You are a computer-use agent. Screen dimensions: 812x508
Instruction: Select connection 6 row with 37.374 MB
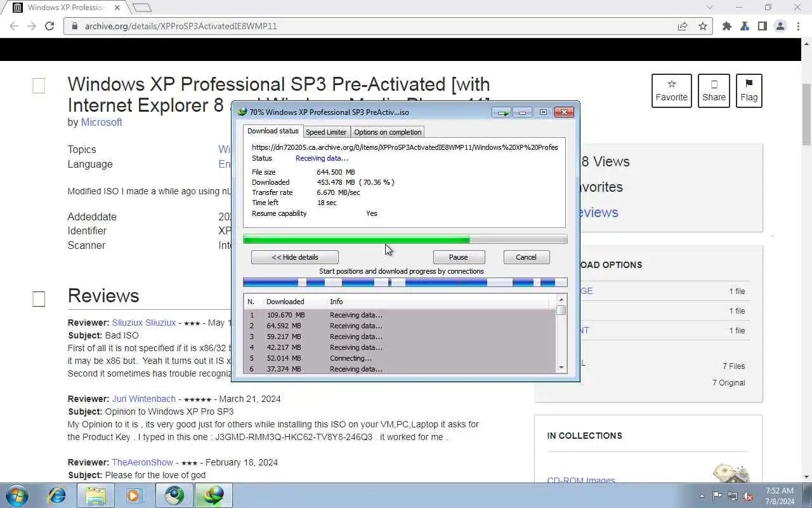tap(400, 369)
